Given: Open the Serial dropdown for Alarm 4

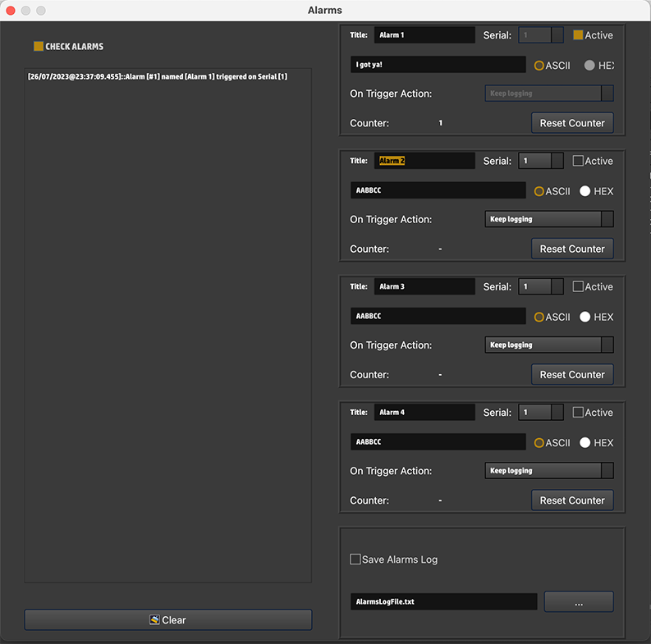Looking at the screenshot, I should tap(541, 413).
